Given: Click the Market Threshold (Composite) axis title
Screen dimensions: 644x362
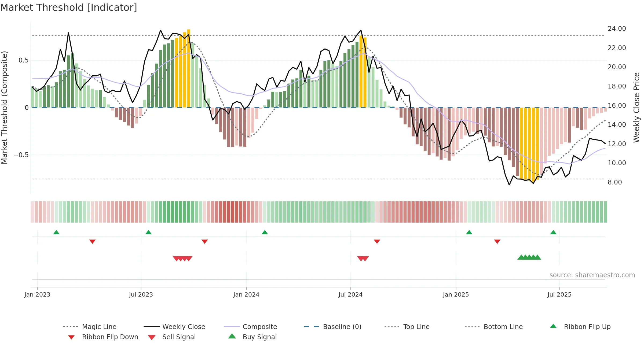Looking at the screenshot, I should coord(4,107).
